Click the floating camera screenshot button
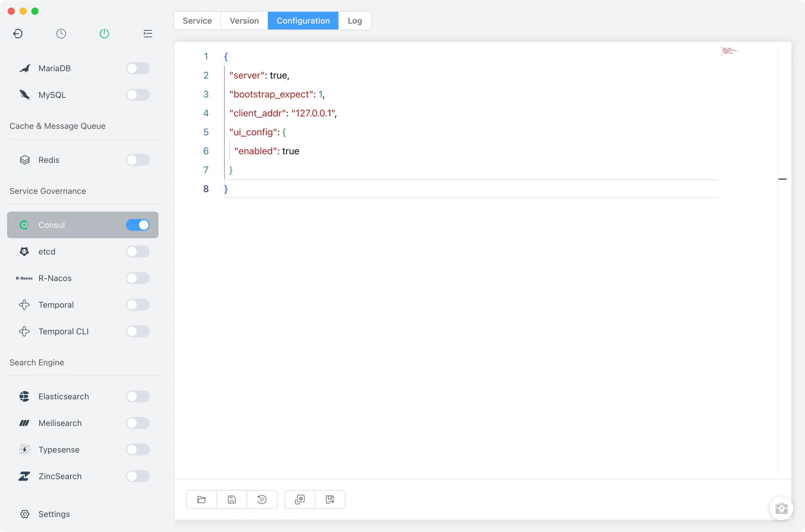This screenshot has width=805, height=532. click(x=781, y=508)
